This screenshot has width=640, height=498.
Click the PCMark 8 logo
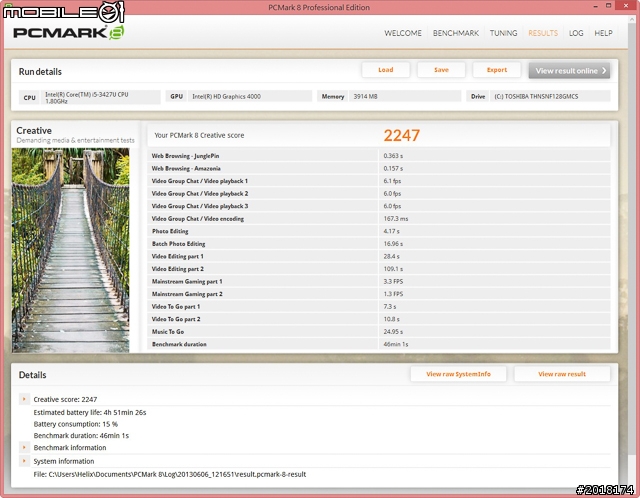[x=69, y=32]
